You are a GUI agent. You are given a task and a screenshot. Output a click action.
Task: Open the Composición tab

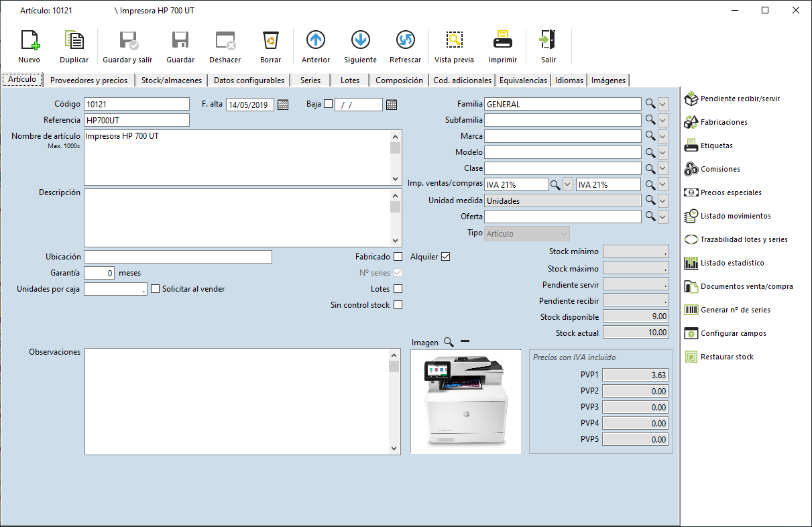[400, 80]
